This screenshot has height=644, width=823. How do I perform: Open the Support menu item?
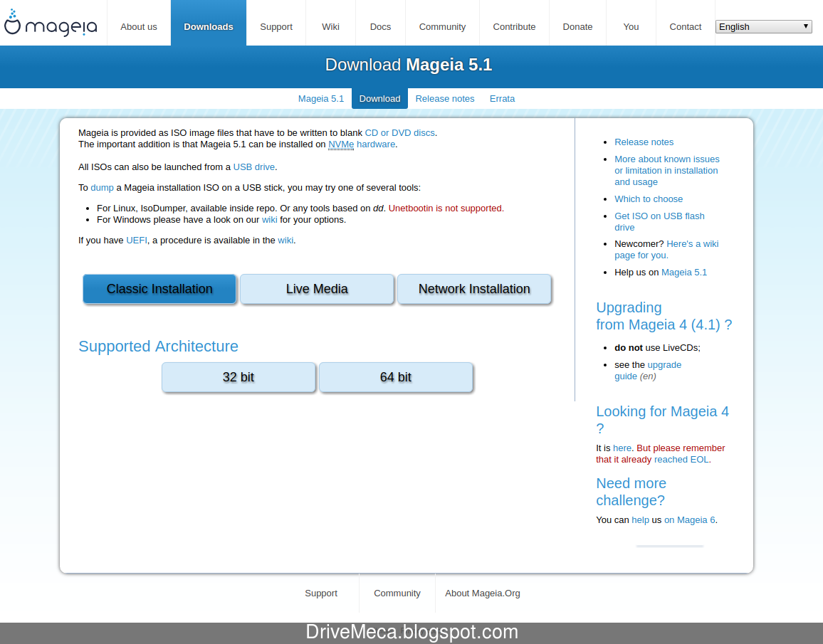[x=276, y=27]
